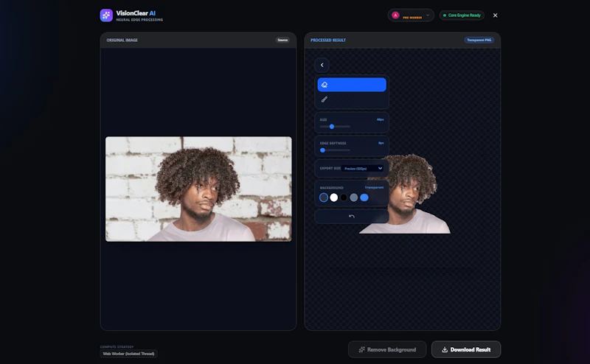The image size is (590, 364).
Task: Select the Restore brush tool
Action: (x=352, y=99)
